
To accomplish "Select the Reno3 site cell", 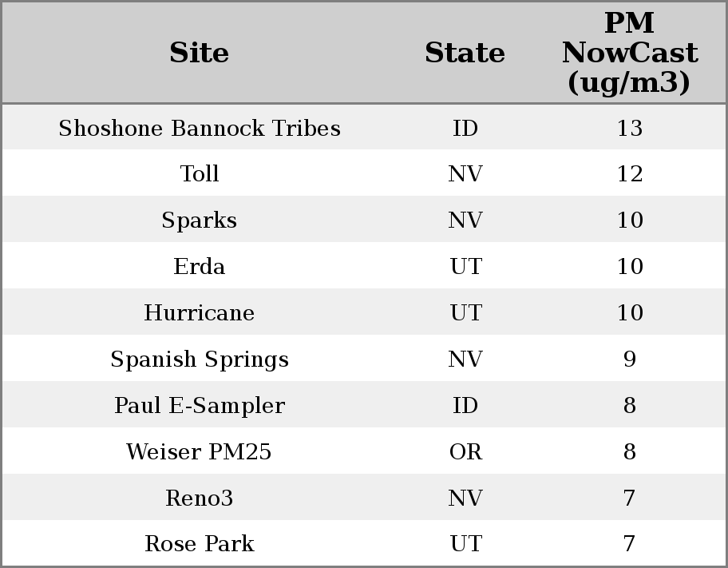I will tap(199, 498).
